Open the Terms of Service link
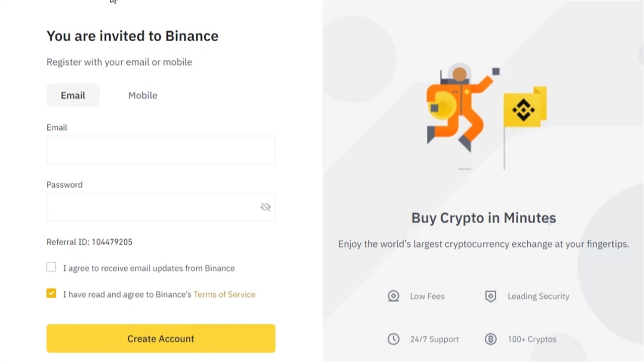Screen dimensions: 644x362 pos(224,295)
